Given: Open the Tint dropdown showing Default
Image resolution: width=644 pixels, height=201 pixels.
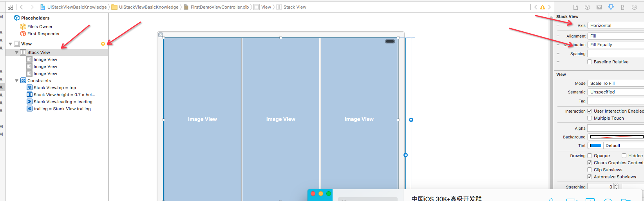Looking at the screenshot, I should (x=623, y=145).
